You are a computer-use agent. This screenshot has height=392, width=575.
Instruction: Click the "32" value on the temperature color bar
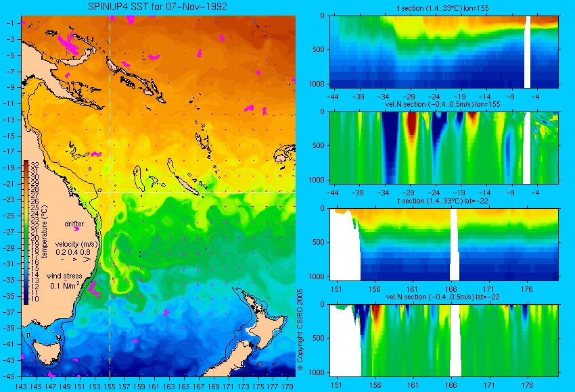(34, 164)
